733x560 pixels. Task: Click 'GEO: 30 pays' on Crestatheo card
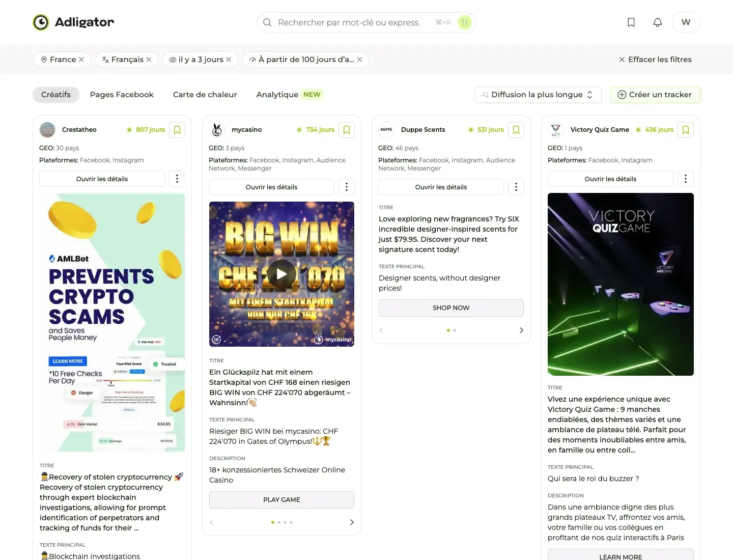(59, 148)
